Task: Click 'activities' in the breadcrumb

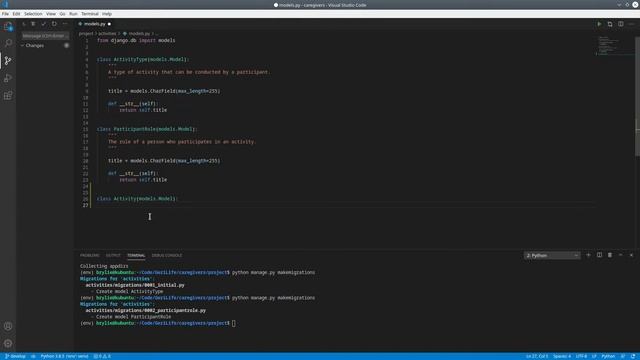Action: [x=107, y=33]
